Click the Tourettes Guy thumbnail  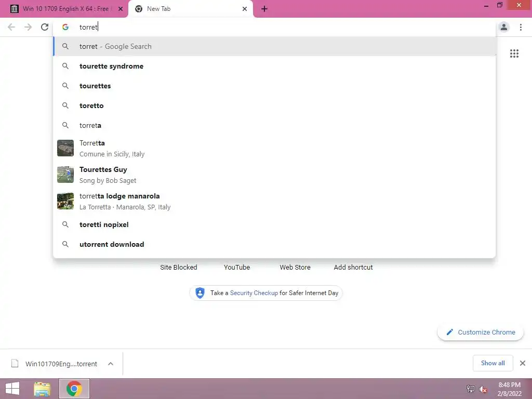65,175
